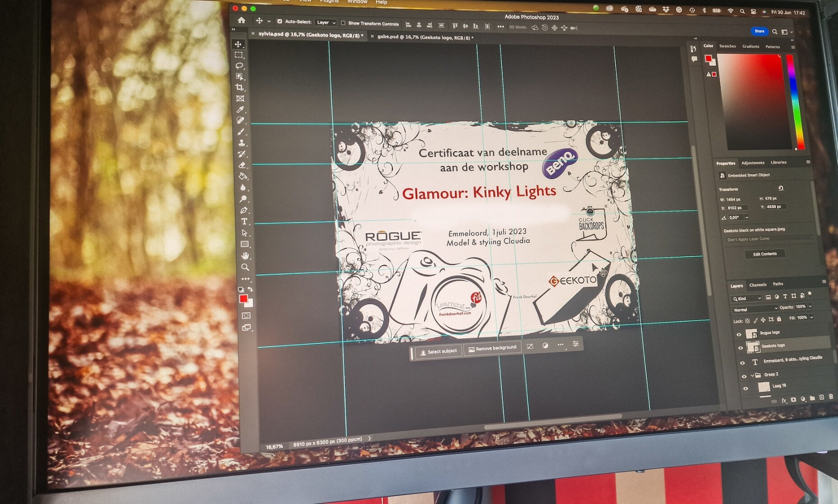Select the Rectangular Marquee tool
The height and width of the screenshot is (504, 838).
(238, 55)
